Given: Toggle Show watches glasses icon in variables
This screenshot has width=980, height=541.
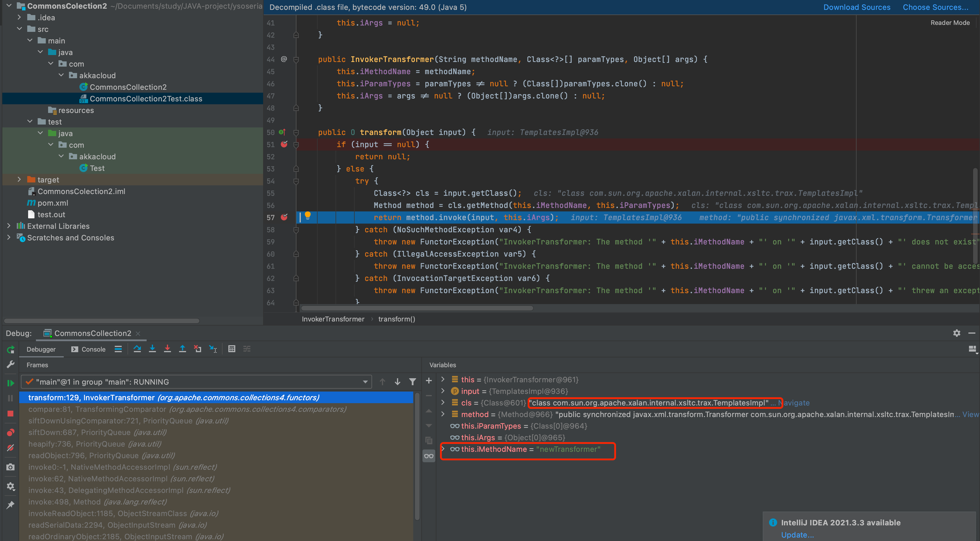Looking at the screenshot, I should click(x=429, y=456).
